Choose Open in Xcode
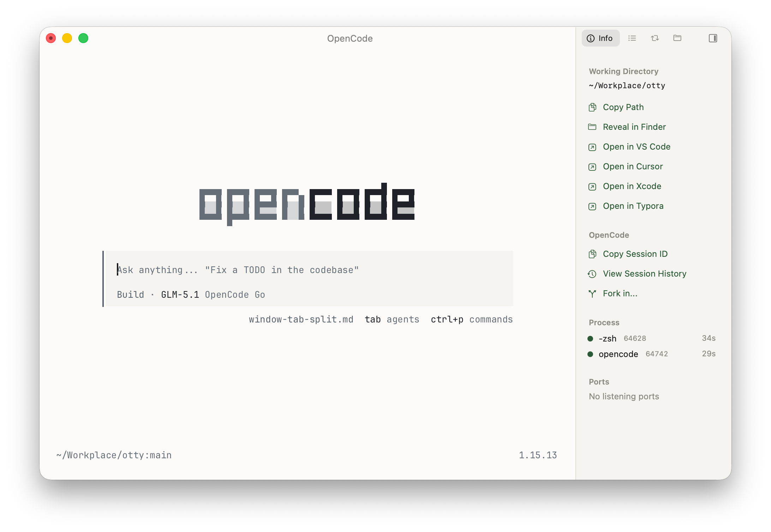 pyautogui.click(x=632, y=186)
